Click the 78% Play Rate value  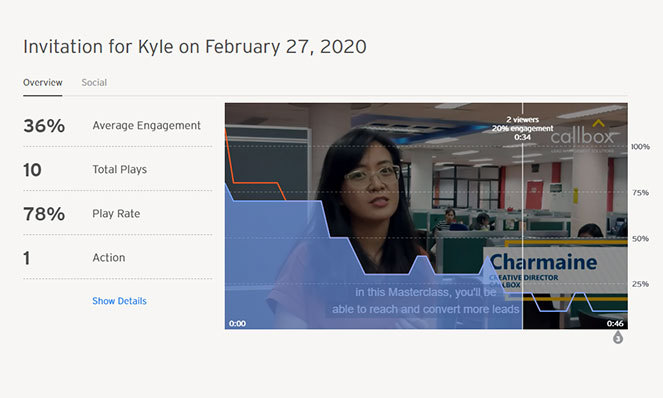tap(44, 214)
